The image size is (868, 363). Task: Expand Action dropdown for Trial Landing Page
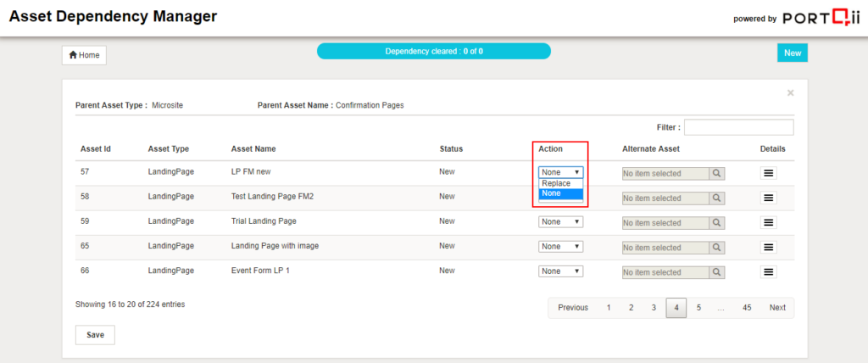pos(560,222)
